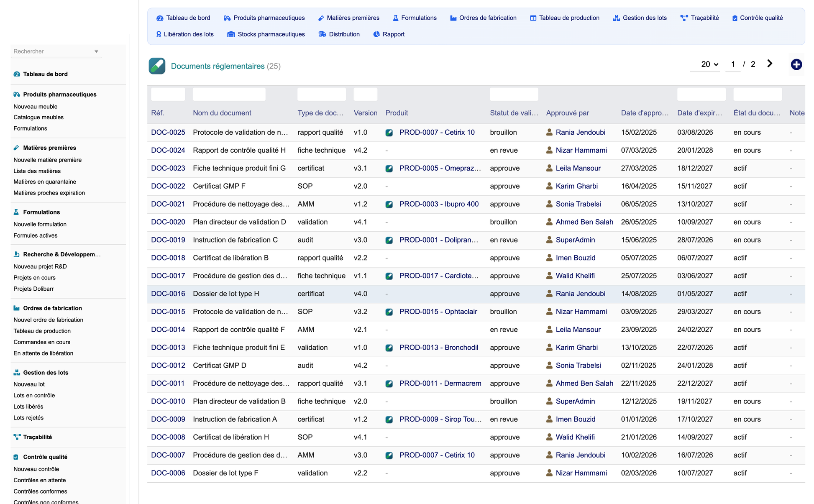Click Tableau de production icon in top menu

coord(533,18)
